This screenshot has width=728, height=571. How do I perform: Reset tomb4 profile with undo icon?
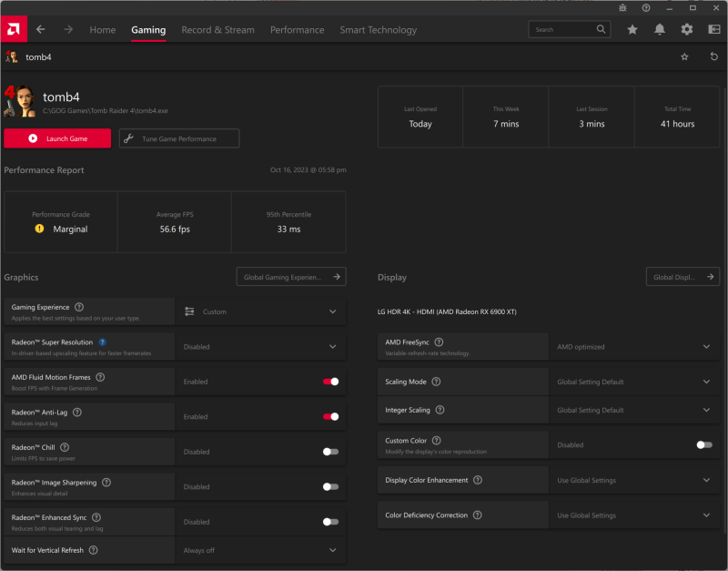(714, 56)
